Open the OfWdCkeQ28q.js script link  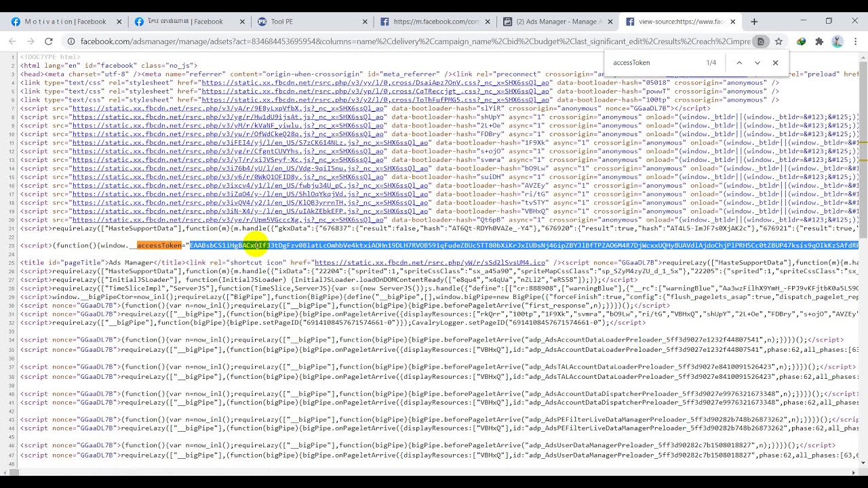(x=229, y=134)
